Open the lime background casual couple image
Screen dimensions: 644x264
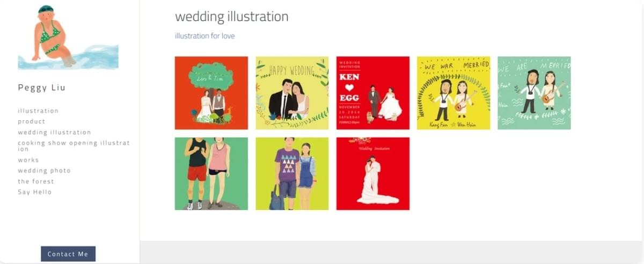click(292, 174)
